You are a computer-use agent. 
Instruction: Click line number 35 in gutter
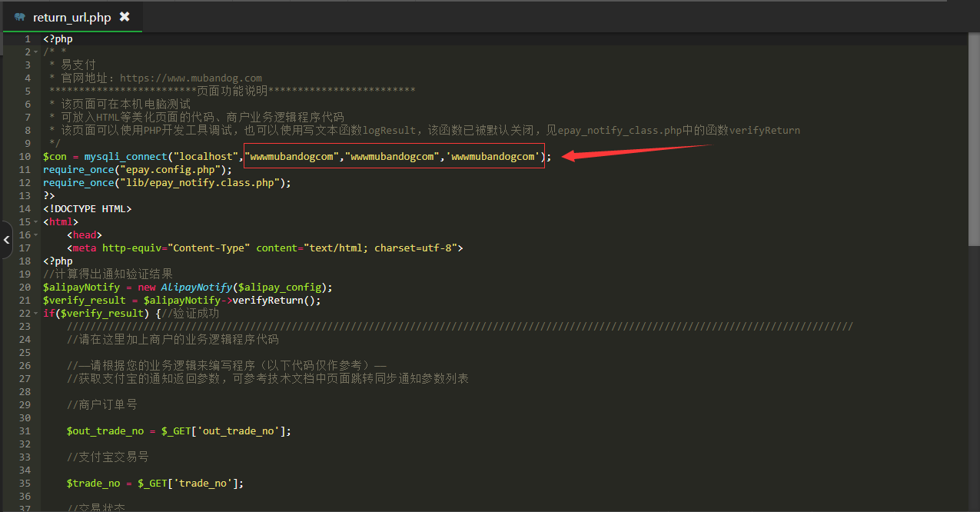[x=26, y=484]
